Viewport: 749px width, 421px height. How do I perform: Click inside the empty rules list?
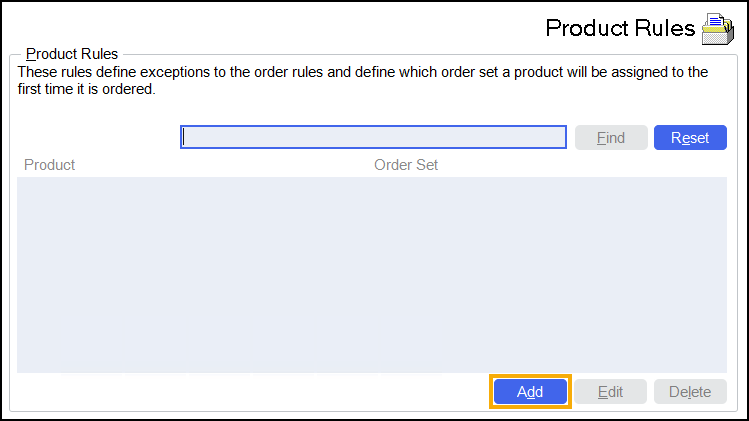(370, 275)
